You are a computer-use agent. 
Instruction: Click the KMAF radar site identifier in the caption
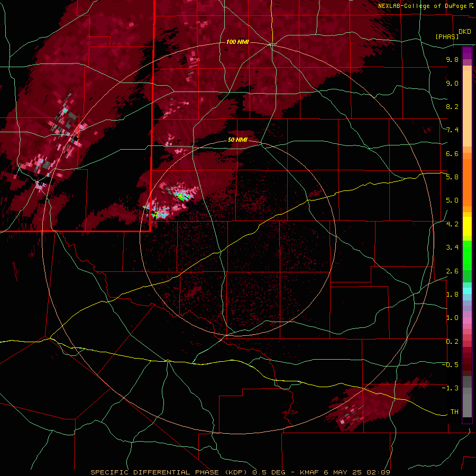coord(310,472)
